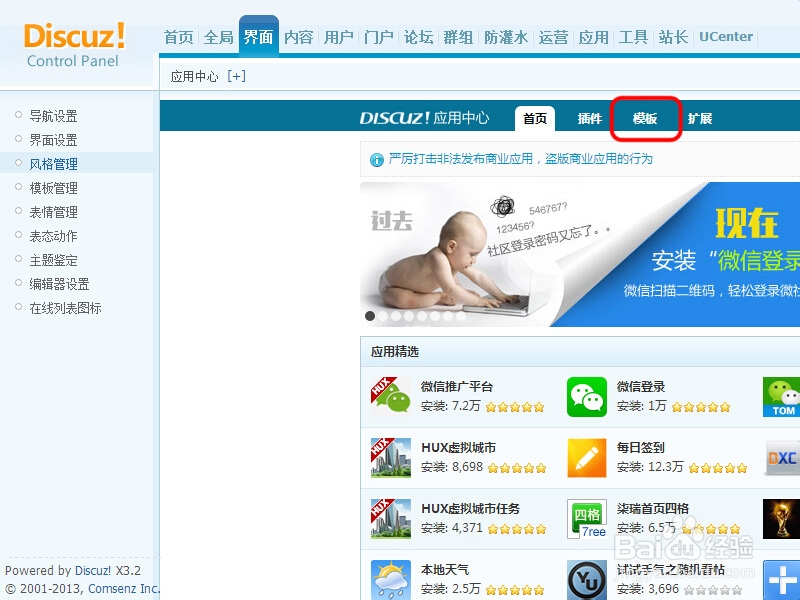Click the Comsenz Inc. footer link

[x=124, y=588]
